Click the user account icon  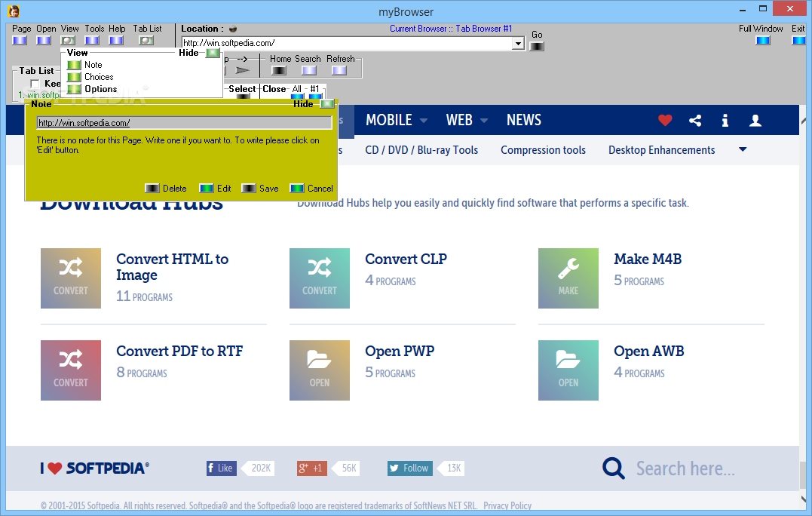pyautogui.click(x=755, y=121)
